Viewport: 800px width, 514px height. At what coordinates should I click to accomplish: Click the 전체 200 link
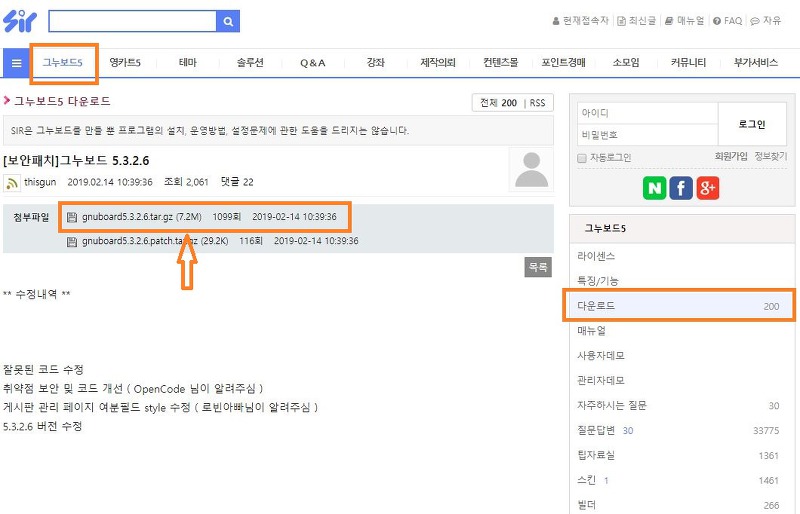coord(498,103)
